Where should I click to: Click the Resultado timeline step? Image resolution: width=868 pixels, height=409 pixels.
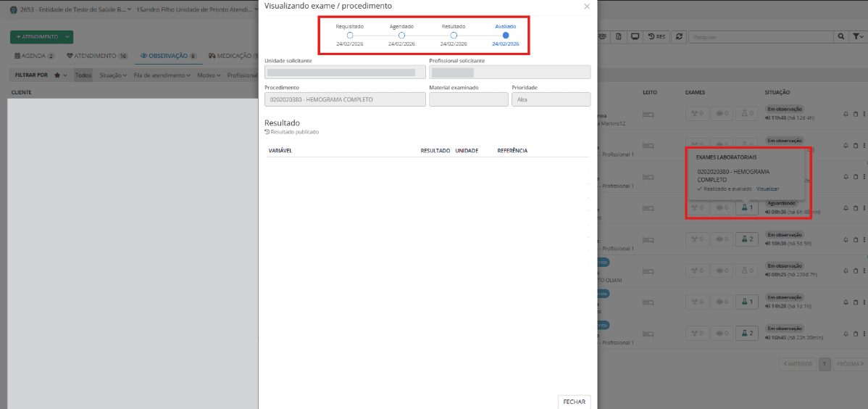[x=454, y=35]
